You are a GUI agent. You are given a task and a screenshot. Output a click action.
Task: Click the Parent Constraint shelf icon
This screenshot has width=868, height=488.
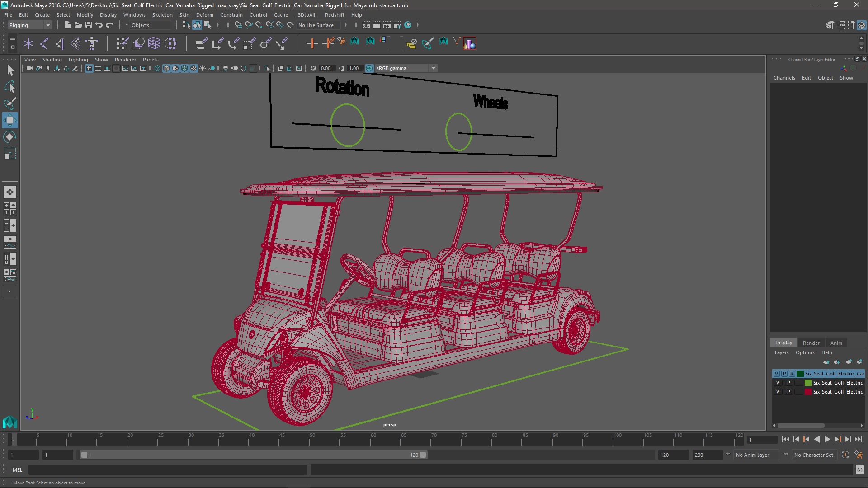[x=201, y=43]
